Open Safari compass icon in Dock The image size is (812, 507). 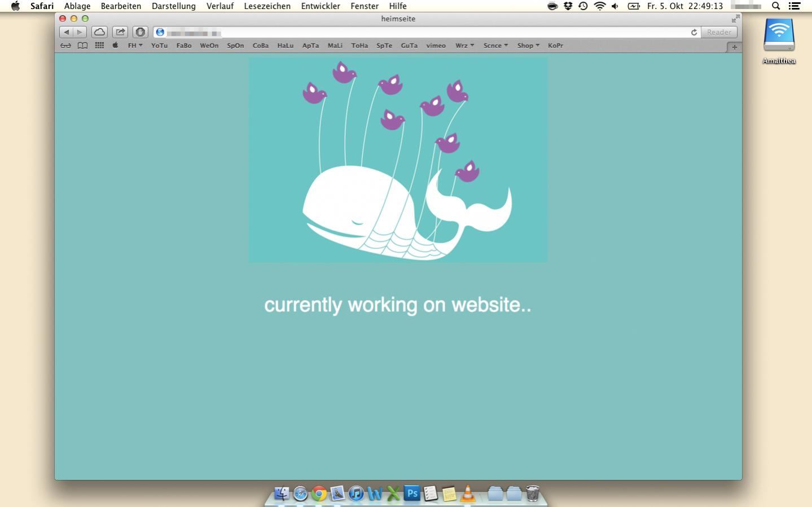pyautogui.click(x=300, y=493)
